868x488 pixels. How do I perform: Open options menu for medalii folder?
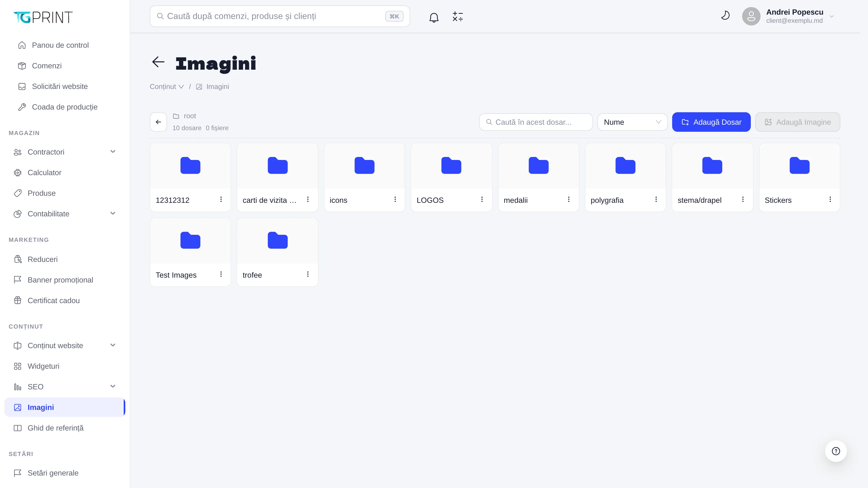pos(569,199)
